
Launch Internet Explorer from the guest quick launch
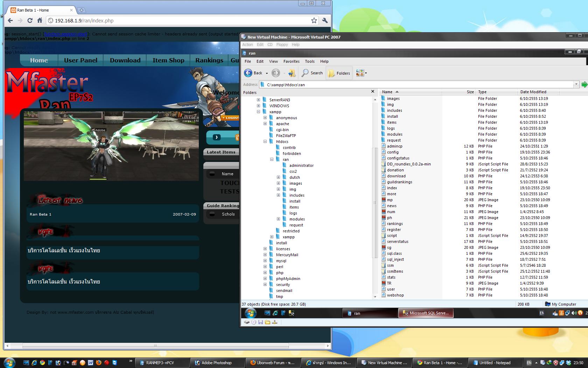click(275, 313)
